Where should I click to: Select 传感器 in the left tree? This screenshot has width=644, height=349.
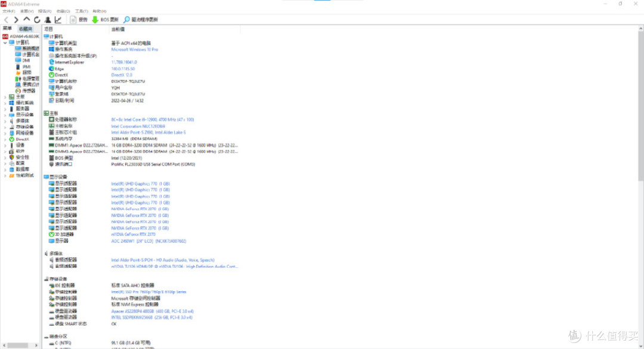[29, 91]
